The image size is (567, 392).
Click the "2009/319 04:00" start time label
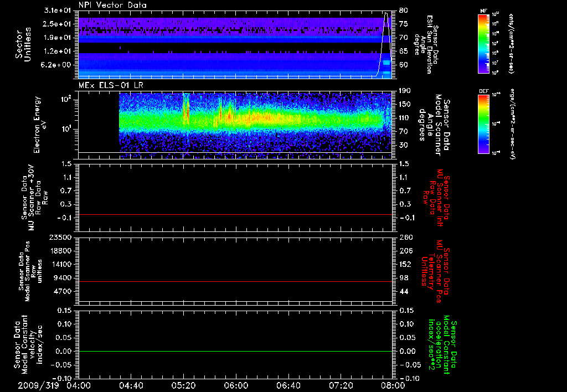pos(54,385)
